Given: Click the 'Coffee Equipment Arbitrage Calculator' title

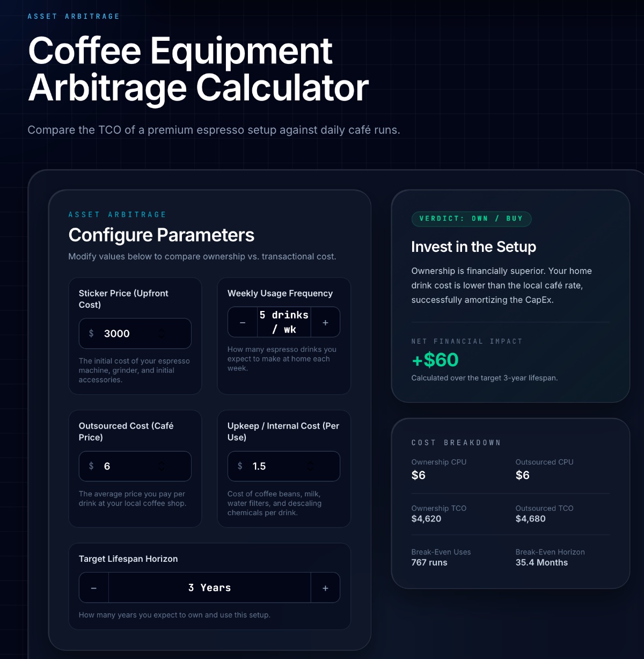Looking at the screenshot, I should pos(199,69).
